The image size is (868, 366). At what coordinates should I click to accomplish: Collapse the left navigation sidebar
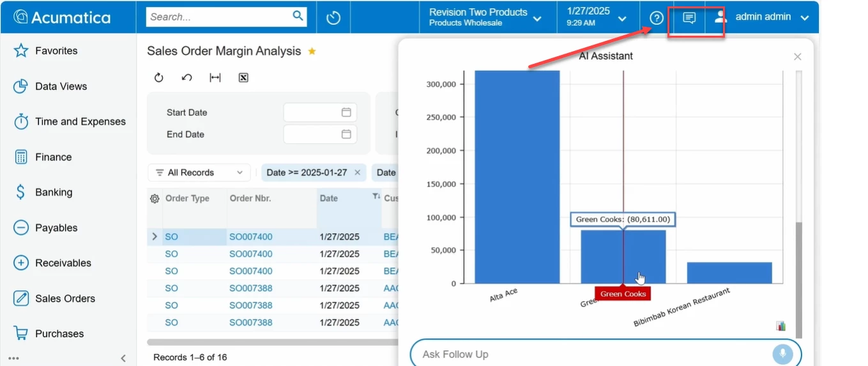tap(123, 358)
